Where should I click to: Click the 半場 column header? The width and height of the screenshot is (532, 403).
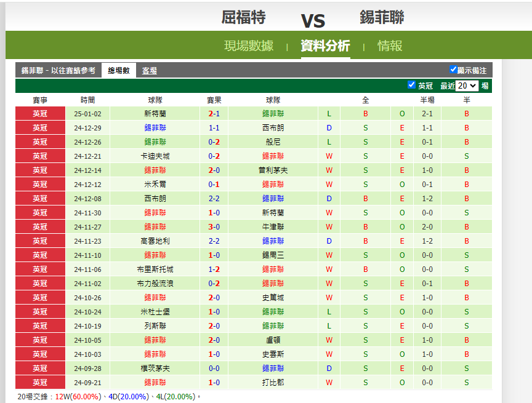(x=427, y=100)
